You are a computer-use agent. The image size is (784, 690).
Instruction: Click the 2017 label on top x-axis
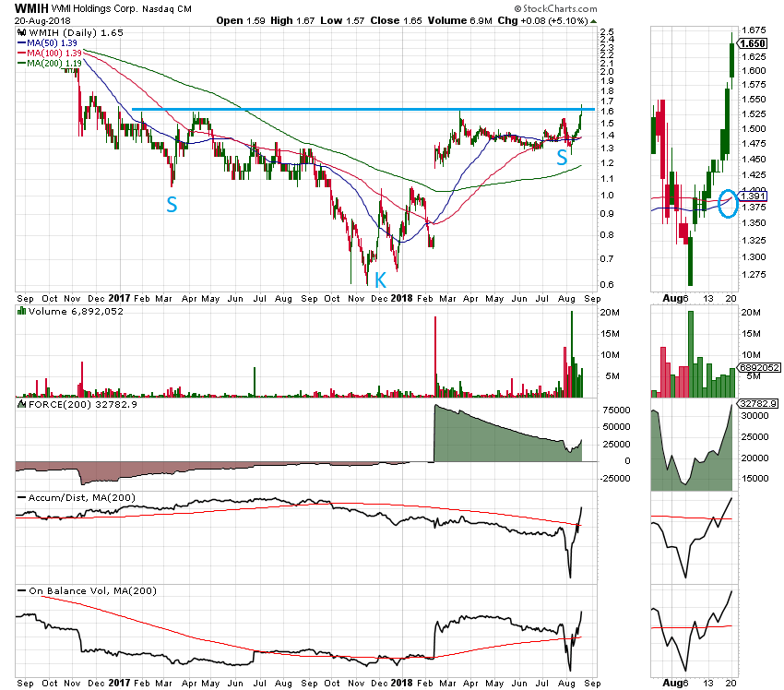[x=119, y=298]
